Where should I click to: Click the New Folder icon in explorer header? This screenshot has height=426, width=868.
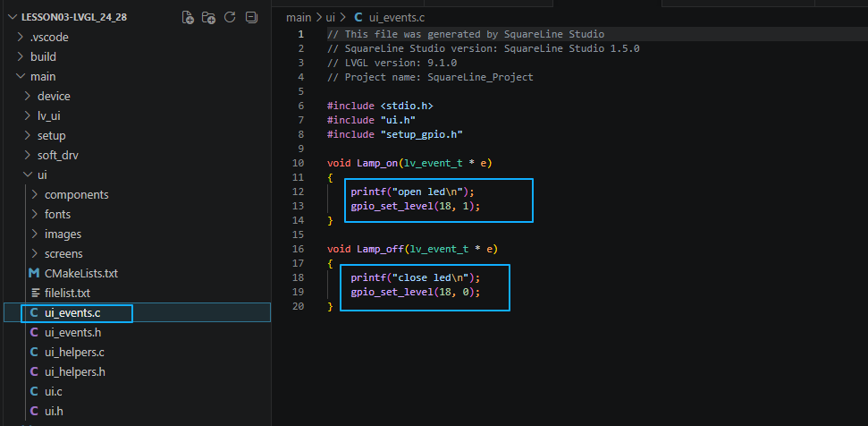(x=208, y=17)
